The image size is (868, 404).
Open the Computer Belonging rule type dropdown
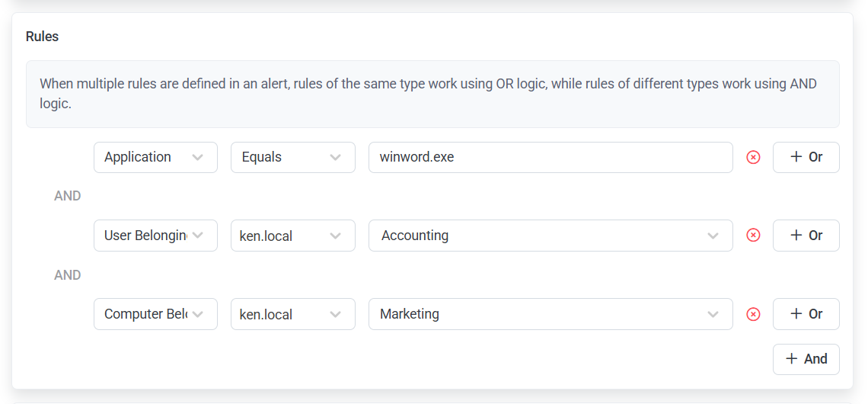(155, 314)
